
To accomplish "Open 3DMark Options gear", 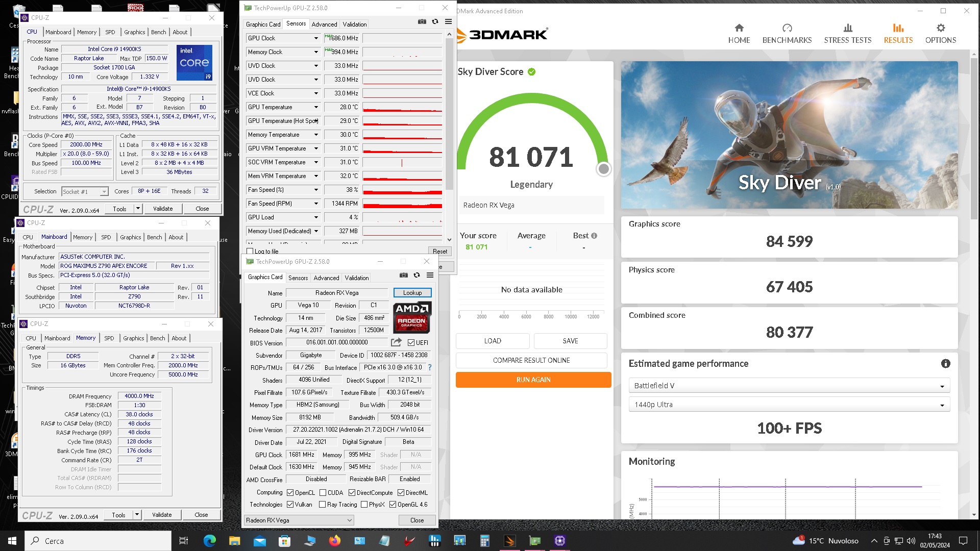I will [x=940, y=34].
